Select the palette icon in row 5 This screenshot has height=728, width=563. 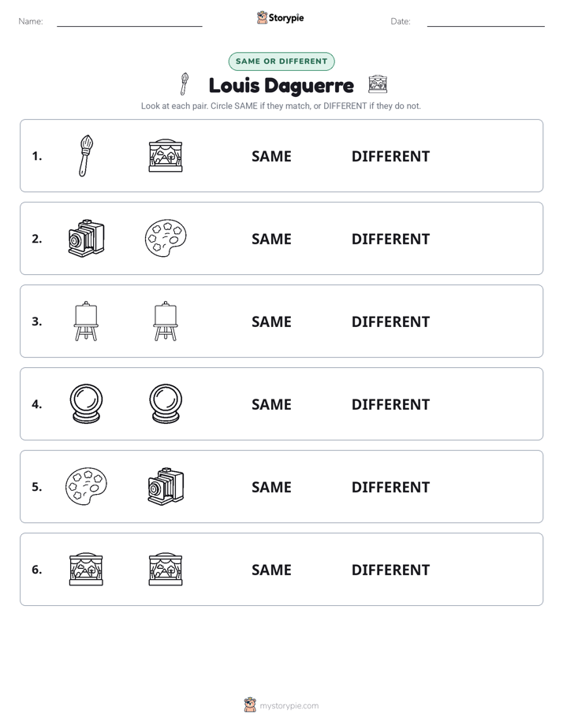[x=86, y=486]
